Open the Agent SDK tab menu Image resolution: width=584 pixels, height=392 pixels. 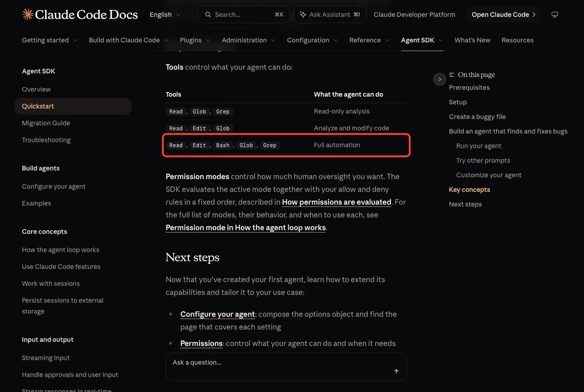422,40
